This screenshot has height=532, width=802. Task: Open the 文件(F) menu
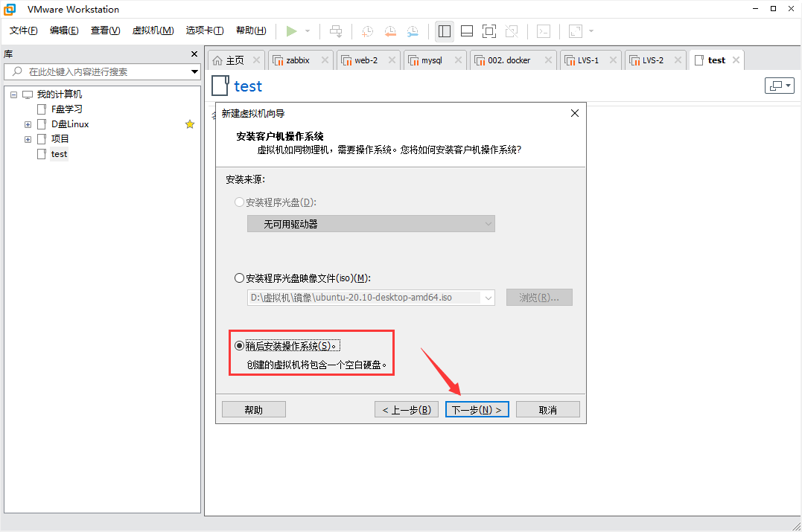coord(24,31)
